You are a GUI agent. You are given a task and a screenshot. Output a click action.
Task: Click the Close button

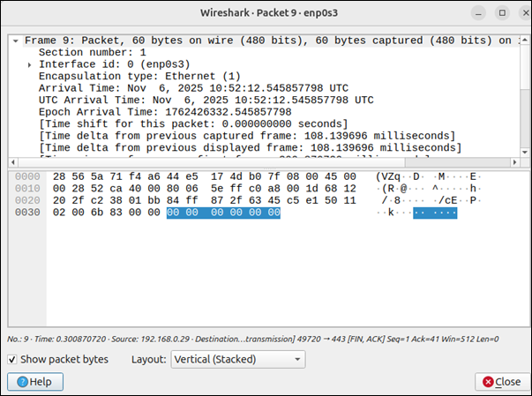(502, 382)
